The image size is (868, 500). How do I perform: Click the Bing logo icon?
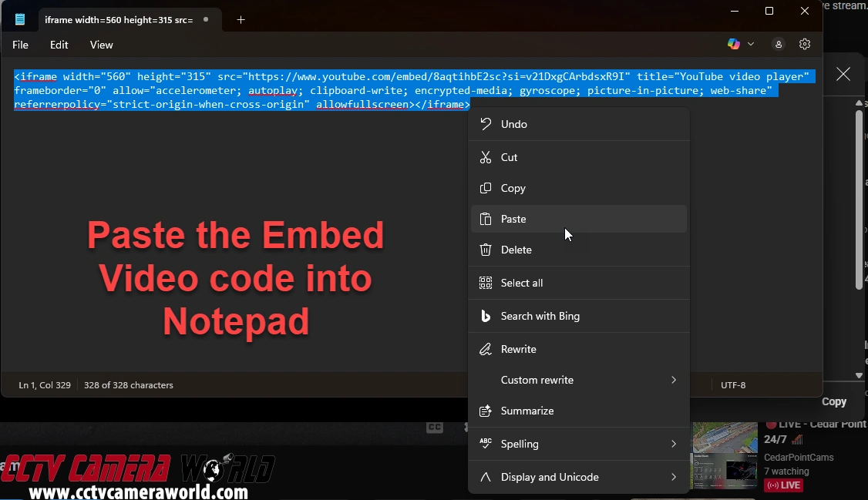(x=486, y=316)
